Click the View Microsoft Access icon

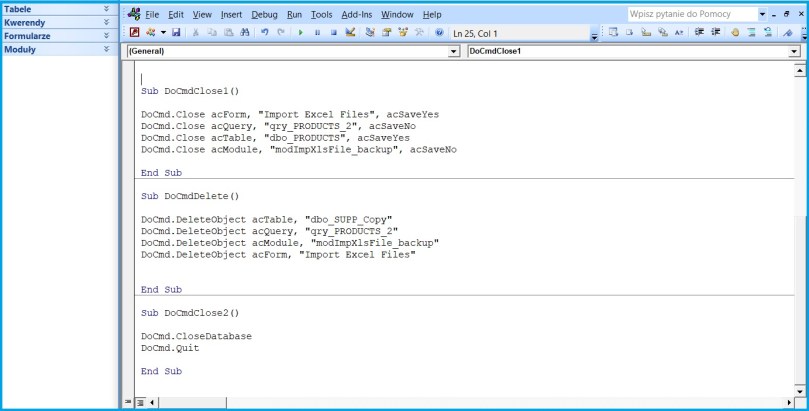pyautogui.click(x=134, y=33)
